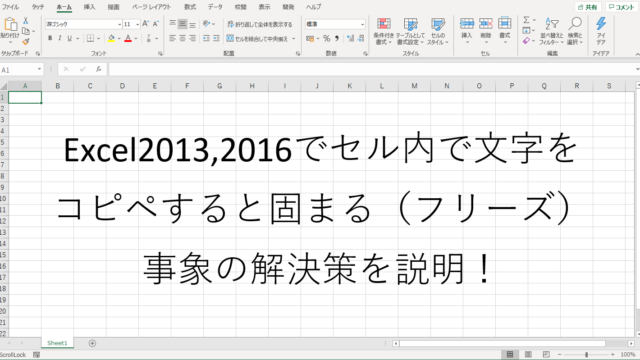Screen dimensions: 640x360
Task: Click the decrease indent icon
Action: tap(206, 38)
